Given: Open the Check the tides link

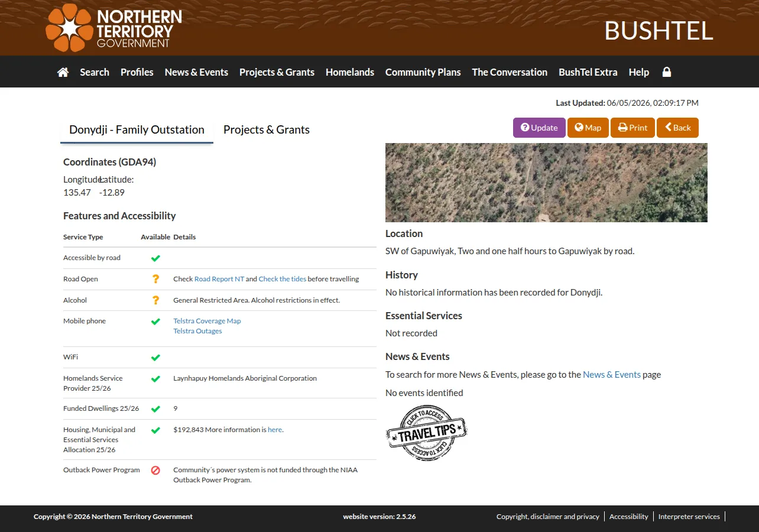Looking at the screenshot, I should coord(283,279).
